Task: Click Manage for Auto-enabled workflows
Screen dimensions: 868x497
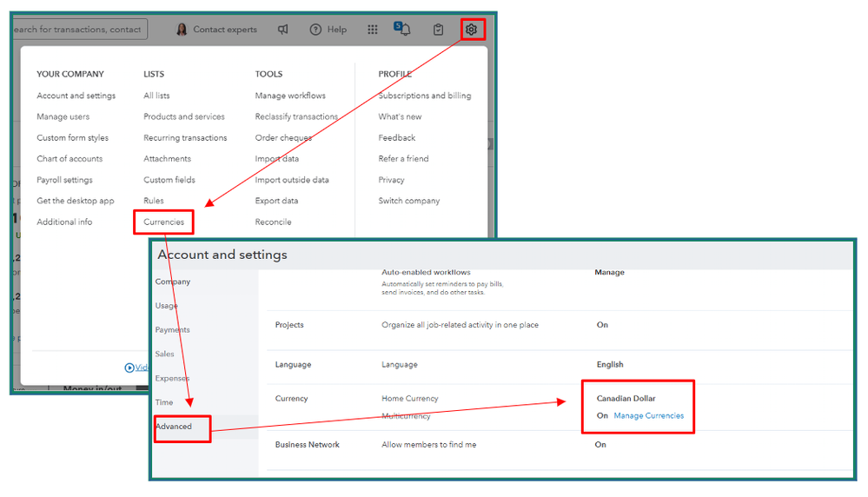Action: coord(609,272)
